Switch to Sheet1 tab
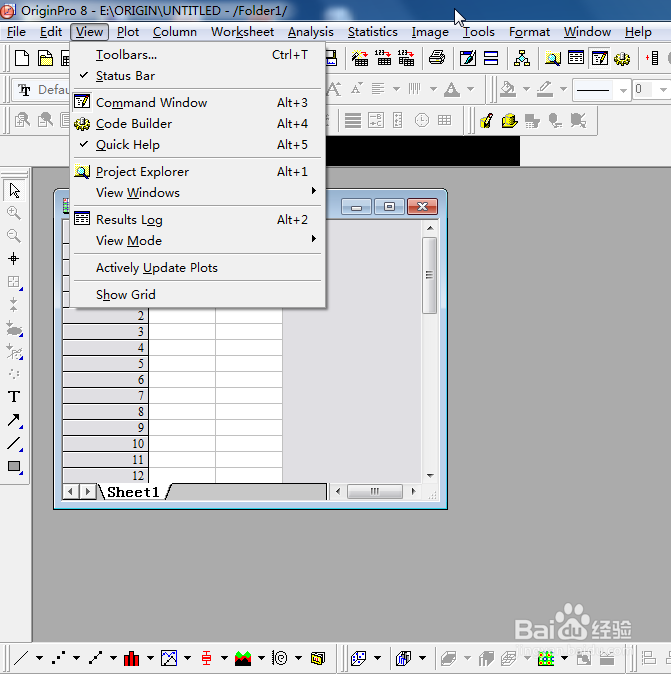671x674 pixels. tap(133, 492)
